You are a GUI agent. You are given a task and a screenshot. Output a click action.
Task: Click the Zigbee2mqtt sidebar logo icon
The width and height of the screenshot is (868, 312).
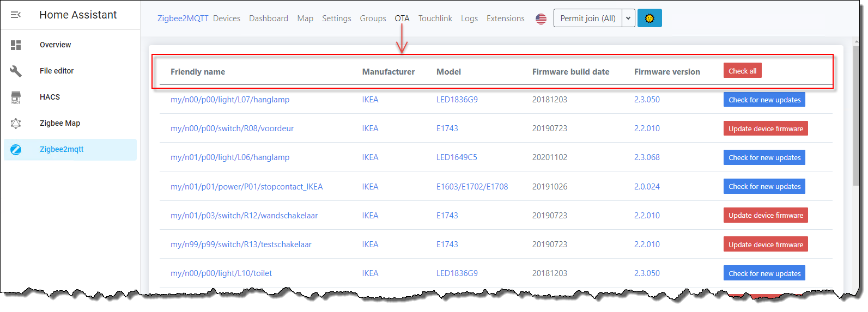click(16, 150)
